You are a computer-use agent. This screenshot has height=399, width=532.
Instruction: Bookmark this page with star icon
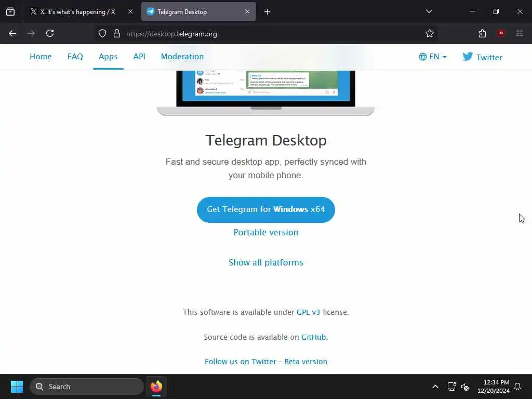point(430,33)
